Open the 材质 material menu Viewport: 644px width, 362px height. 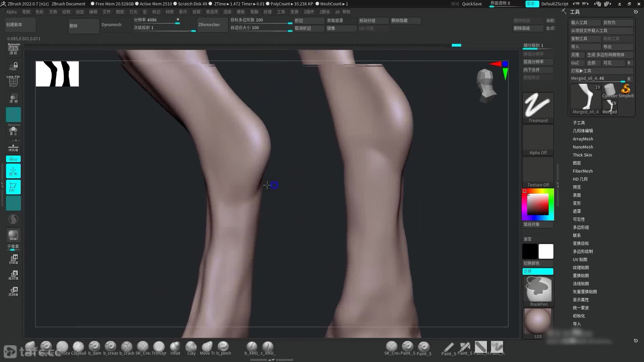(170, 12)
